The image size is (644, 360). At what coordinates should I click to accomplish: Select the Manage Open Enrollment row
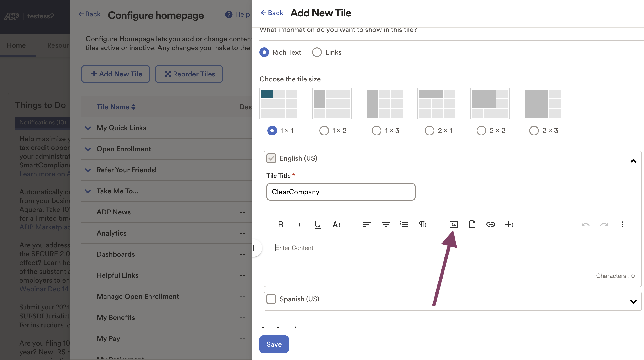[x=167, y=297]
